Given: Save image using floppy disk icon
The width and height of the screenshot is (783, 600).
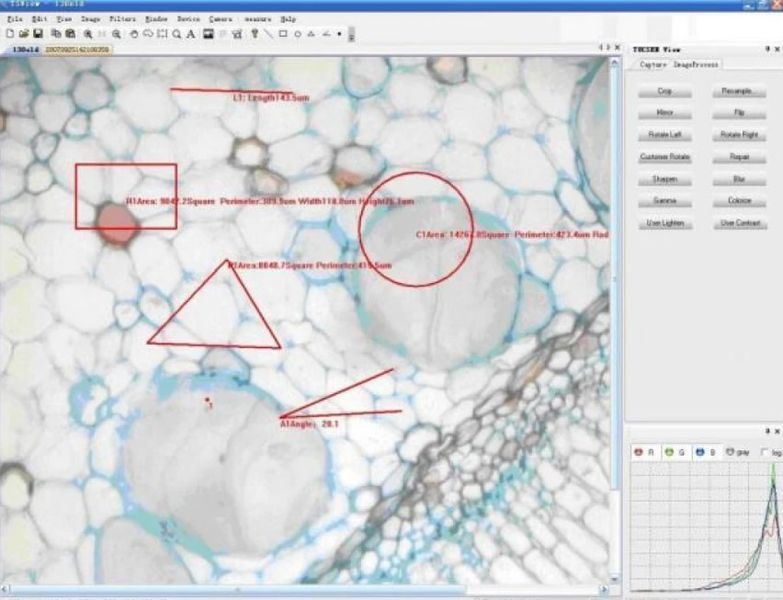Looking at the screenshot, I should pyautogui.click(x=38, y=34).
